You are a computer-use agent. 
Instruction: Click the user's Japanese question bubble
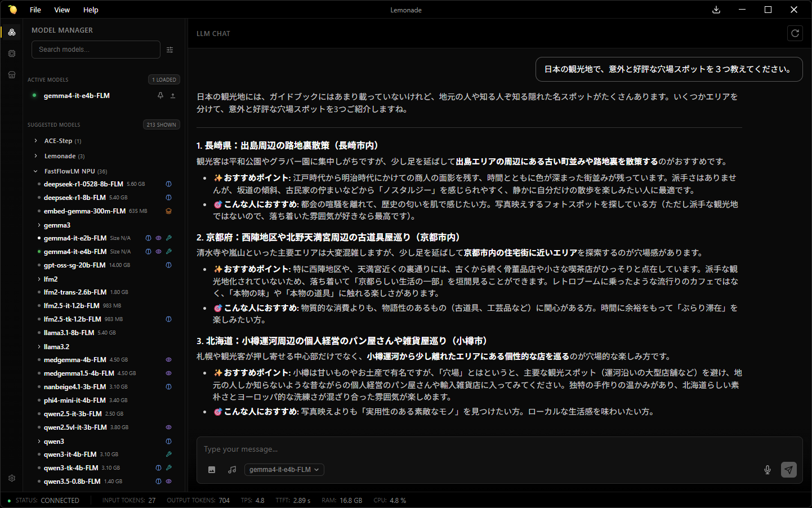[x=669, y=69]
